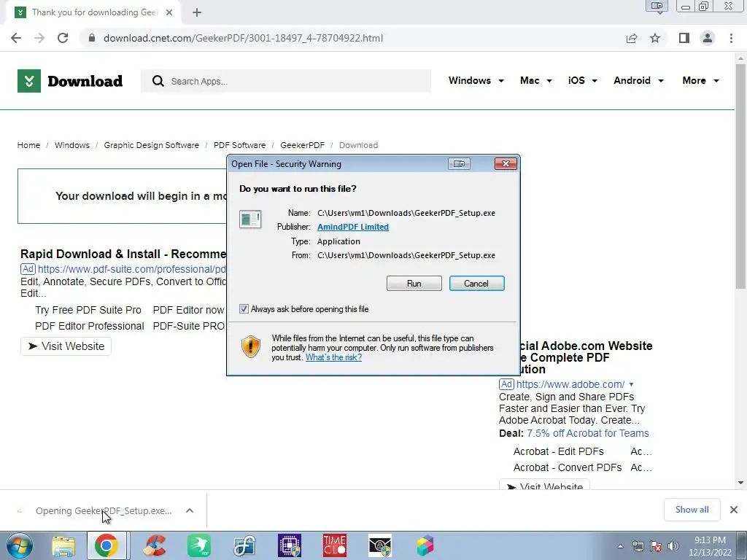Click the page vertical scrollbar
The height and width of the screenshot is (560, 747).
tap(740, 176)
